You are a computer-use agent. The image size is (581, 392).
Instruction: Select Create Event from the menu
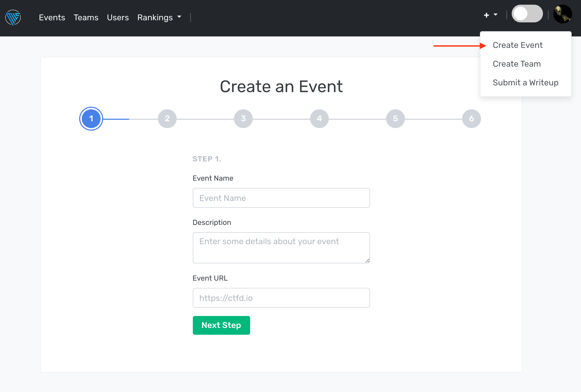coord(517,45)
